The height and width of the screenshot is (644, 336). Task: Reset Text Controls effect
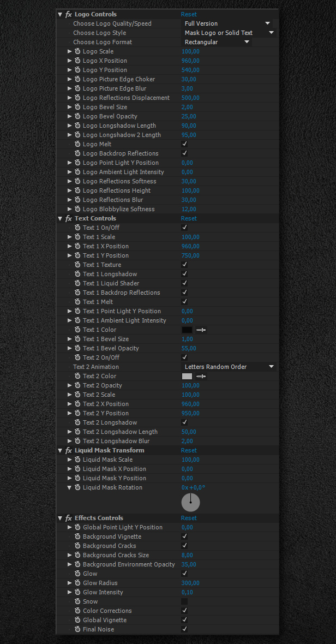[x=189, y=218]
